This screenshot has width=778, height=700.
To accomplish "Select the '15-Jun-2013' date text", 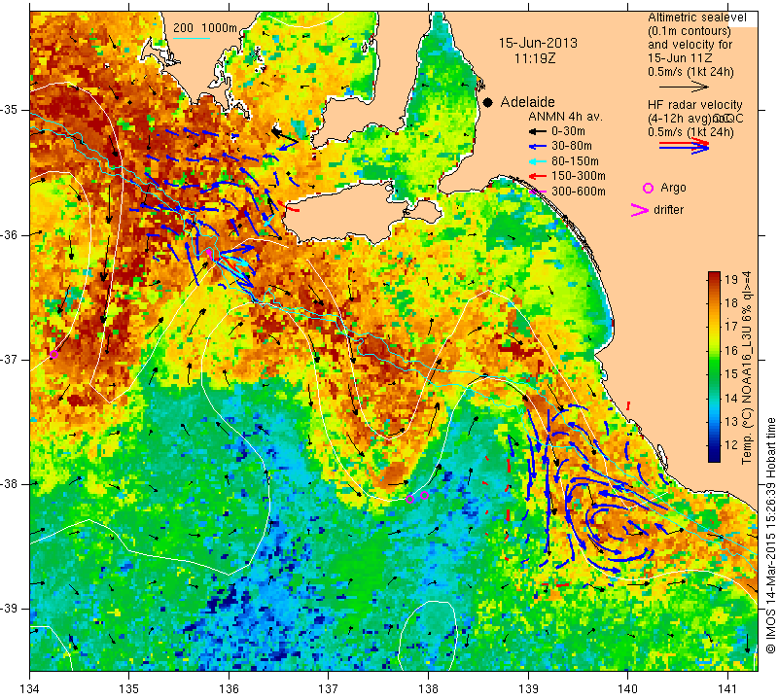I will coord(538,43).
